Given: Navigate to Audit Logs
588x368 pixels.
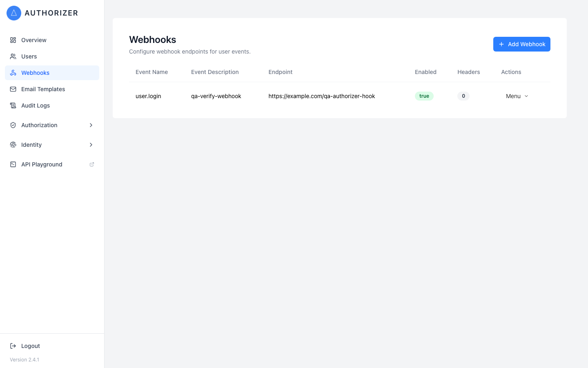Looking at the screenshot, I should pyautogui.click(x=52, y=105).
